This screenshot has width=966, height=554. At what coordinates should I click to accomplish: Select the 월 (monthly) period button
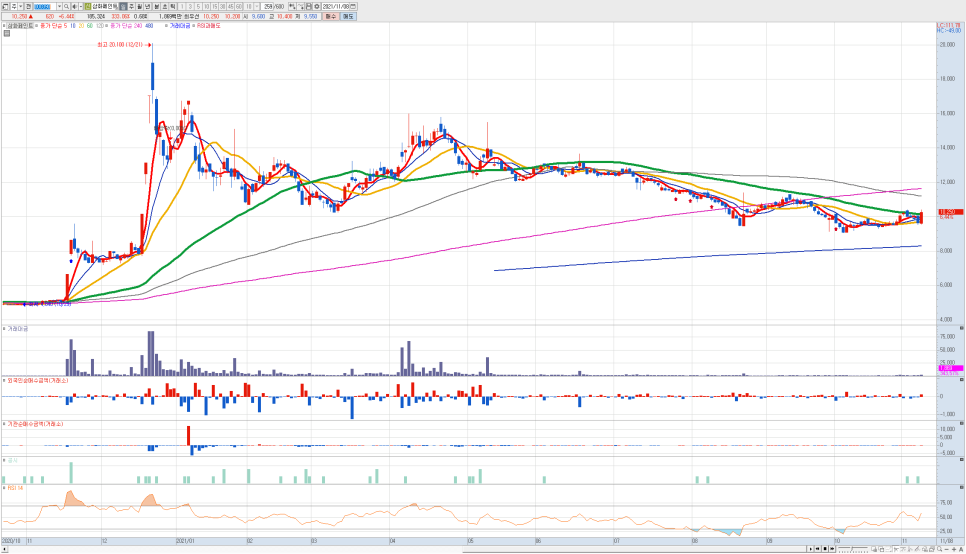(140, 6)
